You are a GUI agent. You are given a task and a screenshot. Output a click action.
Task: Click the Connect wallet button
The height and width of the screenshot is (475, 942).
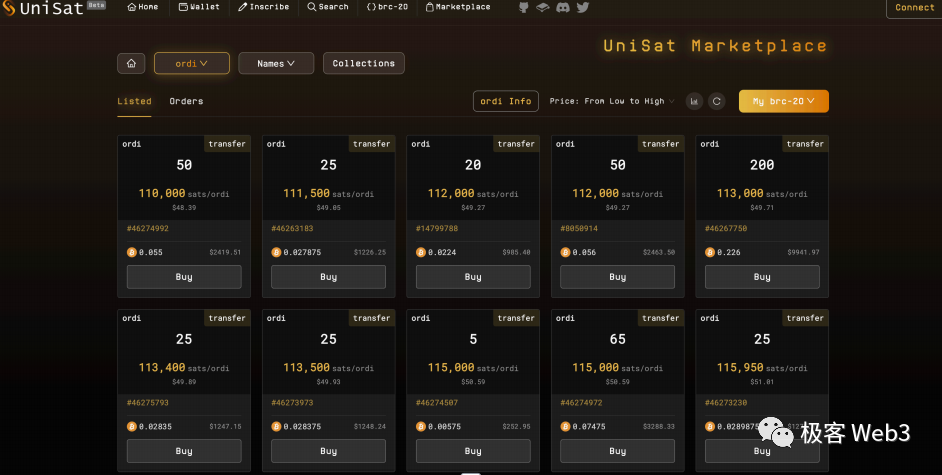914,8
